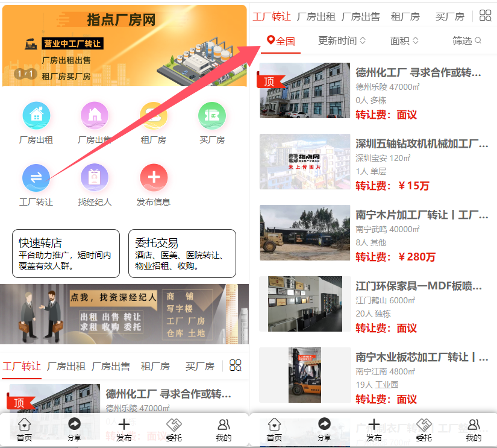This screenshot has width=497, height=448.
Task: Tap the green 买厂房 circle icon
Action: [212, 116]
